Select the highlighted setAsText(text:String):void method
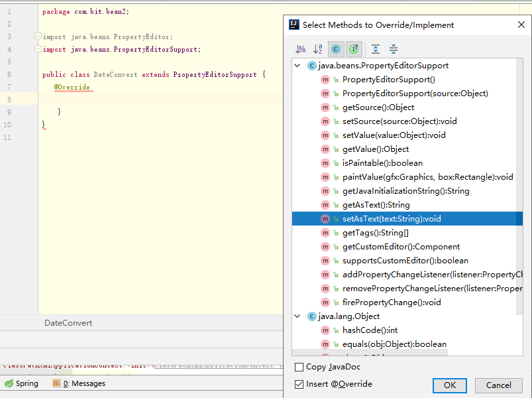Screen dimensions: 532x398 pyautogui.click(x=407, y=219)
